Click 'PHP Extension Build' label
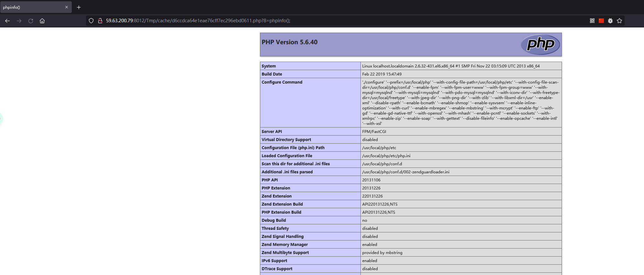The image size is (644, 275). 282,212
